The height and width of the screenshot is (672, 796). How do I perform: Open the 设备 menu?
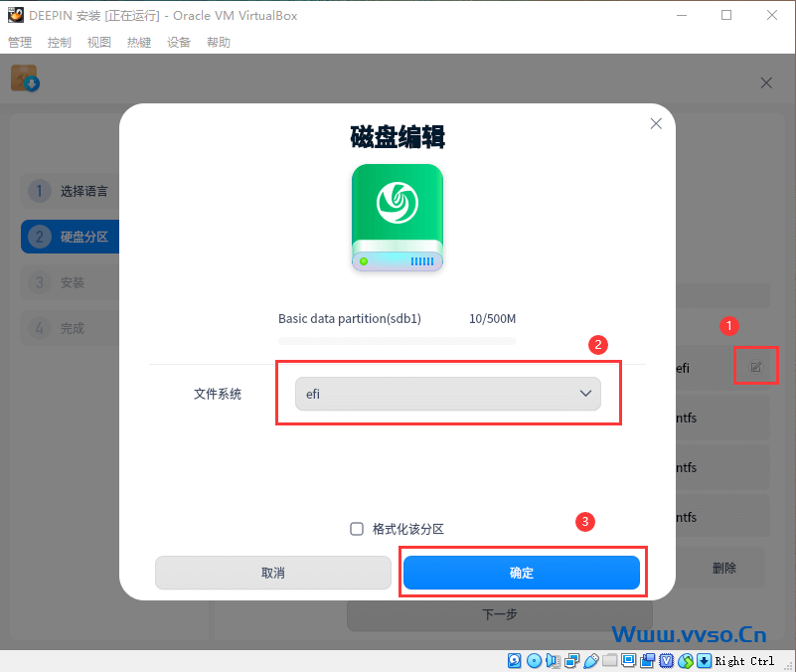click(179, 43)
